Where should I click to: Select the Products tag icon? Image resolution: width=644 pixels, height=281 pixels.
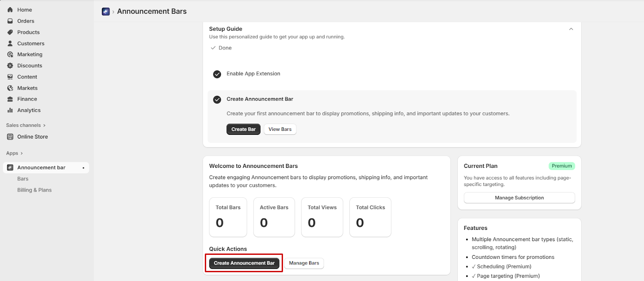click(x=10, y=32)
